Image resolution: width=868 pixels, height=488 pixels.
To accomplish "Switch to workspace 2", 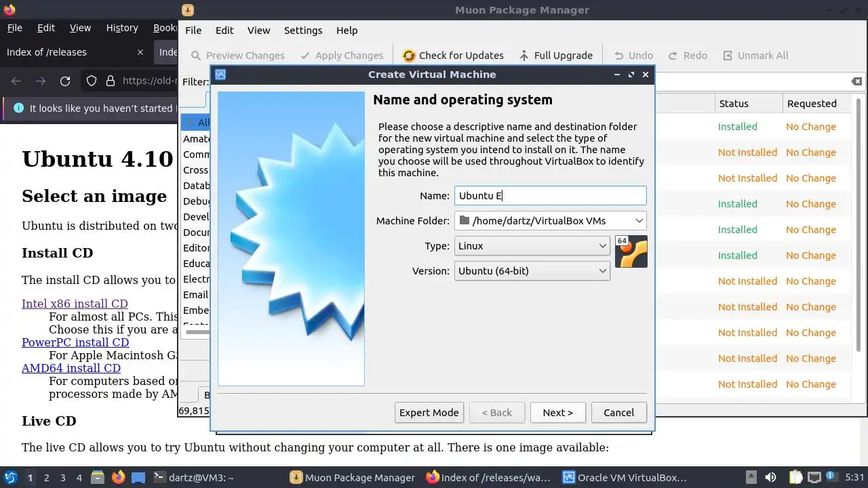I will tap(47, 478).
